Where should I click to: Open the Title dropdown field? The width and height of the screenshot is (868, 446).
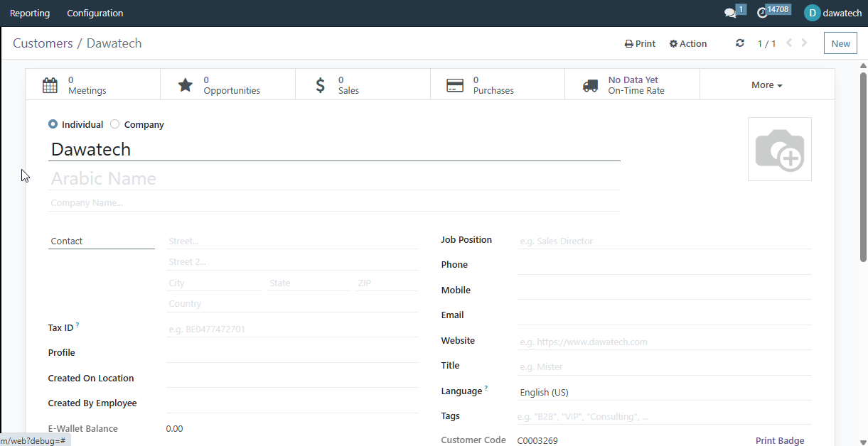[665, 367]
